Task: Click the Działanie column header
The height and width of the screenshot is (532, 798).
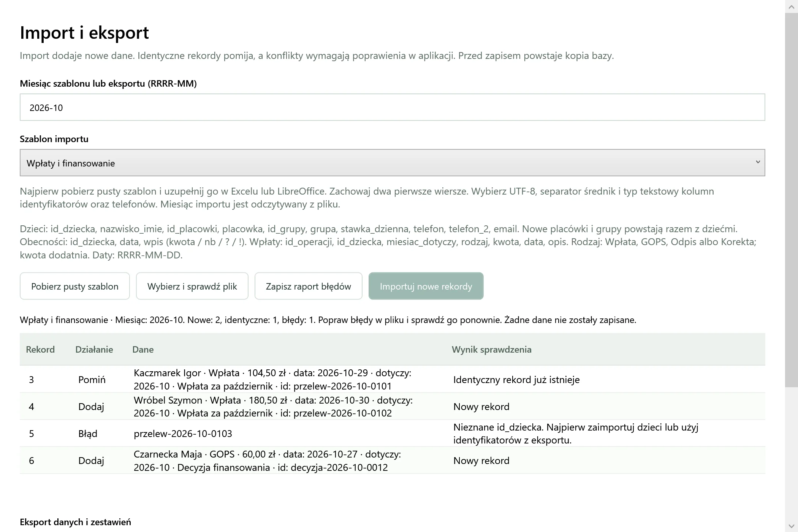Action: click(x=94, y=350)
